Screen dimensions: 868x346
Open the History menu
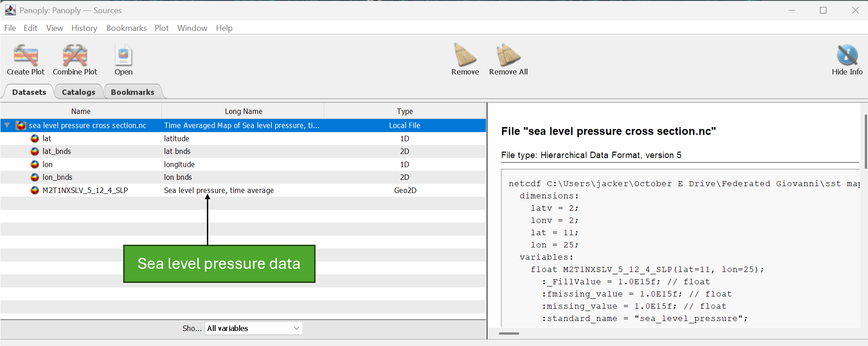pos(84,28)
